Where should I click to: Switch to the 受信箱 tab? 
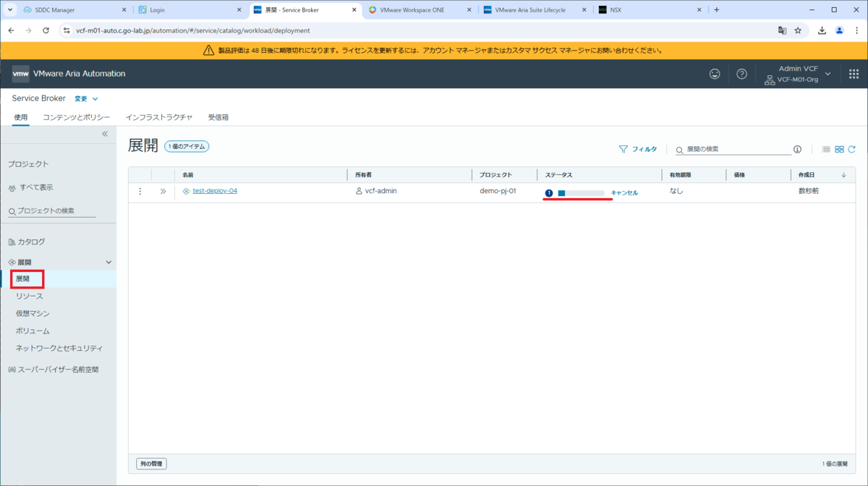click(218, 117)
